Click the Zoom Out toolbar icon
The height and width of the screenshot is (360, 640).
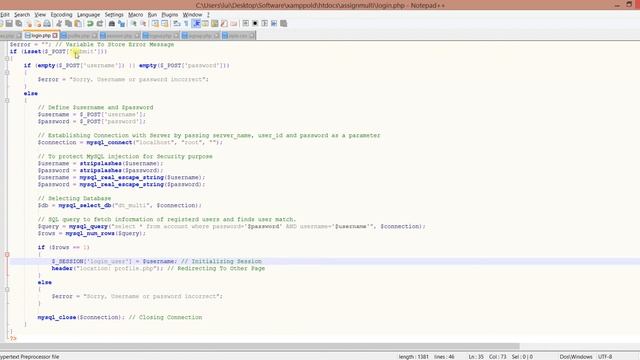(x=143, y=24)
